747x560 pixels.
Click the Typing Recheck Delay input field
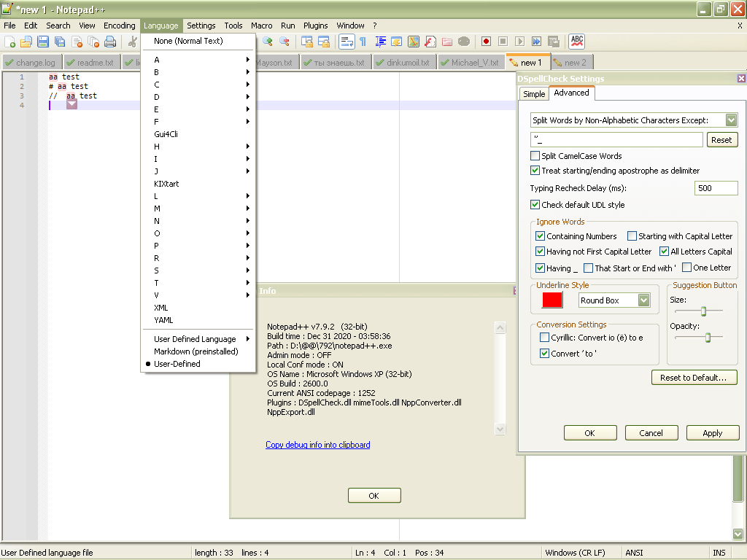point(716,188)
